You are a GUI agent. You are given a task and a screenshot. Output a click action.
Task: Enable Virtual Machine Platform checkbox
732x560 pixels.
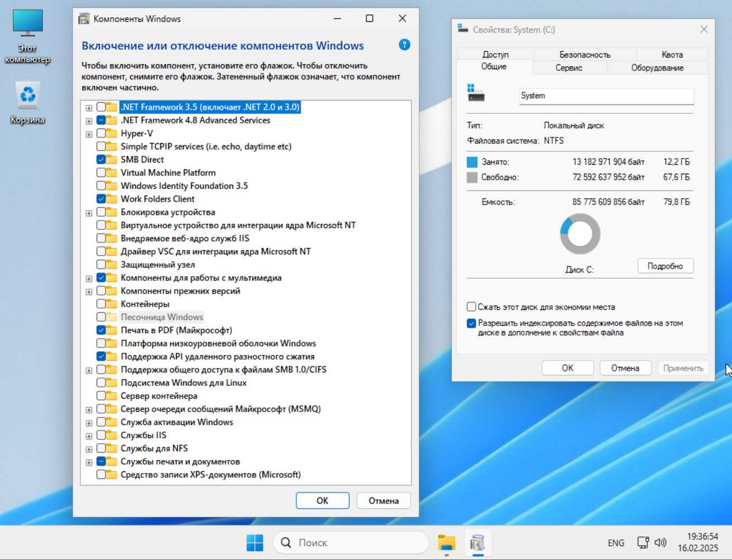[101, 173]
